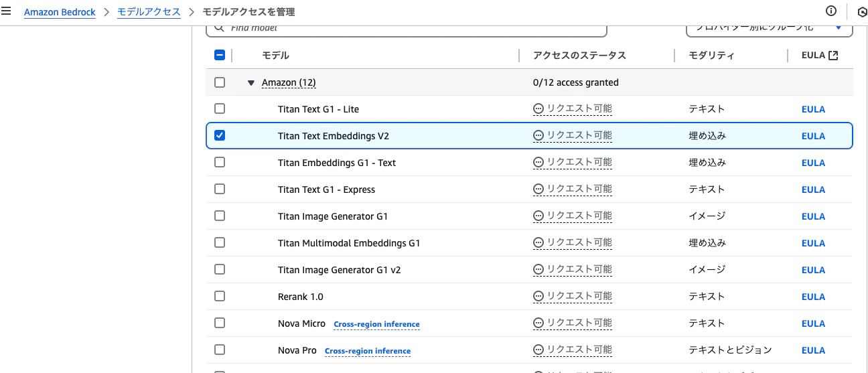868x373 pixels.
Task: Click the hexagon icon at top right
Action: point(862,12)
